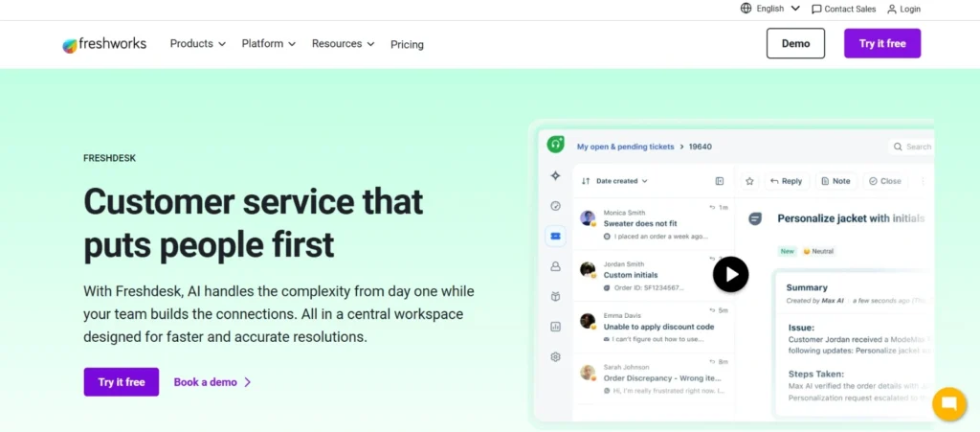980x432 pixels.
Task: Click the sort arrows icon
Action: [586, 181]
